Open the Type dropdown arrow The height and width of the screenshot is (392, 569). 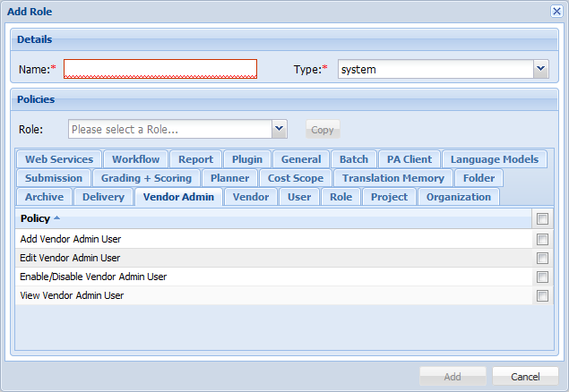[540, 69]
